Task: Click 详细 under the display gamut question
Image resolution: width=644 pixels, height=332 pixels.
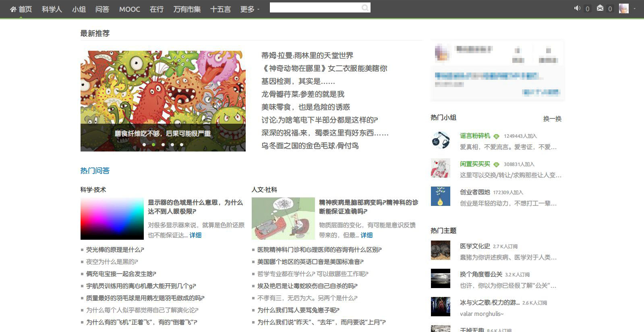Action: pyautogui.click(x=195, y=235)
